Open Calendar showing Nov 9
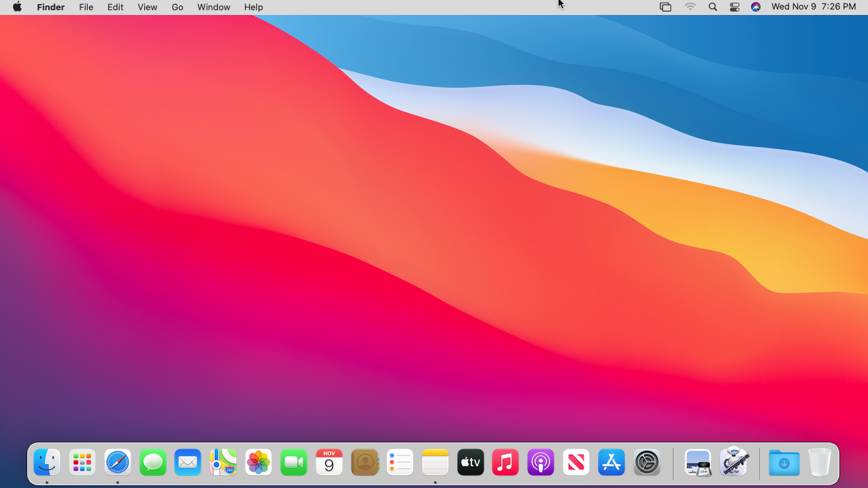 (x=329, y=463)
